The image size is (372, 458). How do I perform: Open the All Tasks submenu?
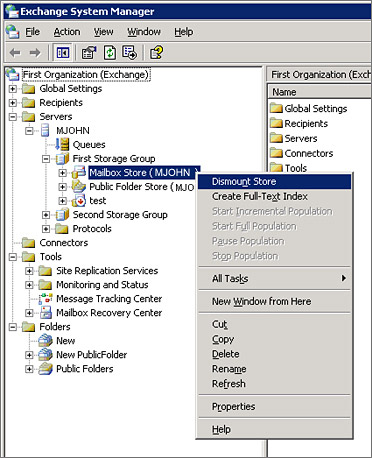275,278
